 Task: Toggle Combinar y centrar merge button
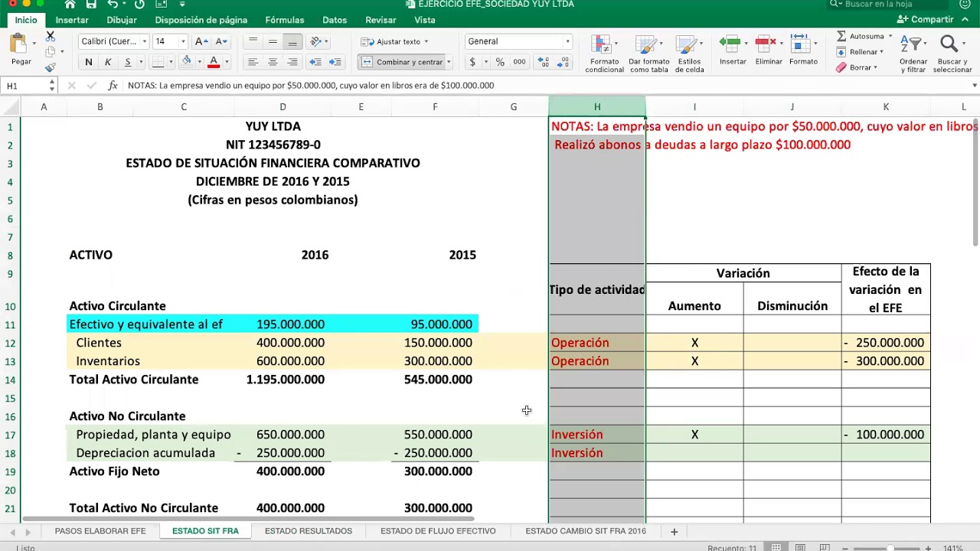403,62
